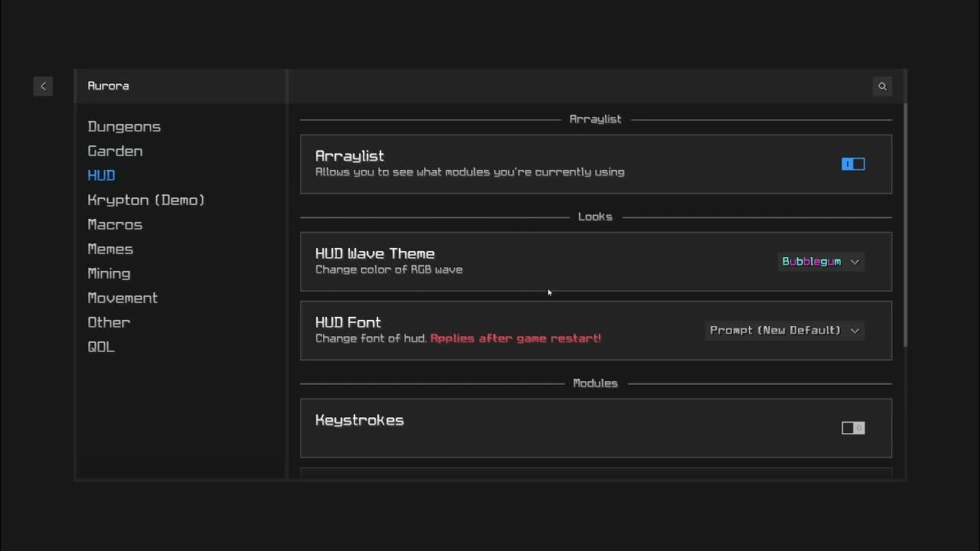Click the Keystrokes module row
This screenshot has height=551, width=980.
click(536, 428)
